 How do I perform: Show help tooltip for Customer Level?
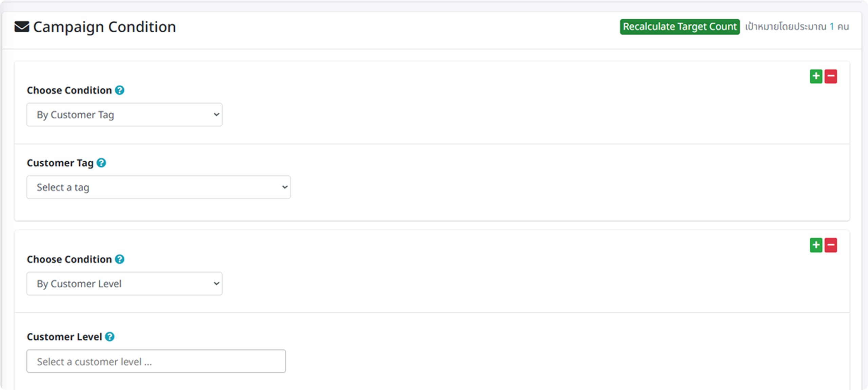[110, 337]
